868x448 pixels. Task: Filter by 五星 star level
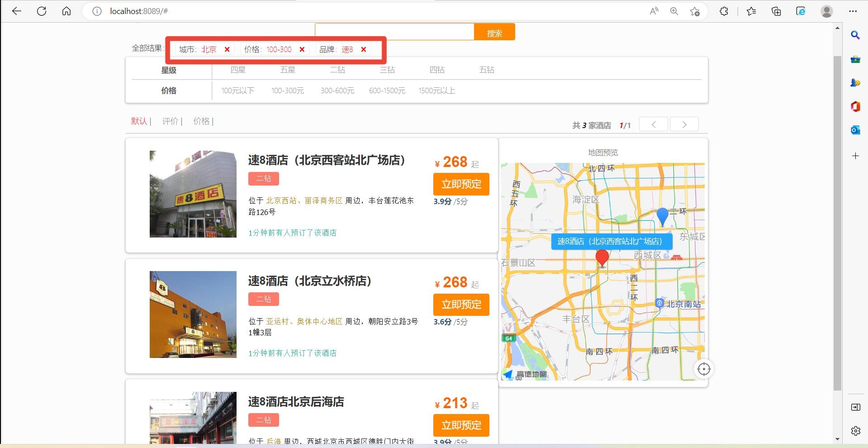(288, 70)
